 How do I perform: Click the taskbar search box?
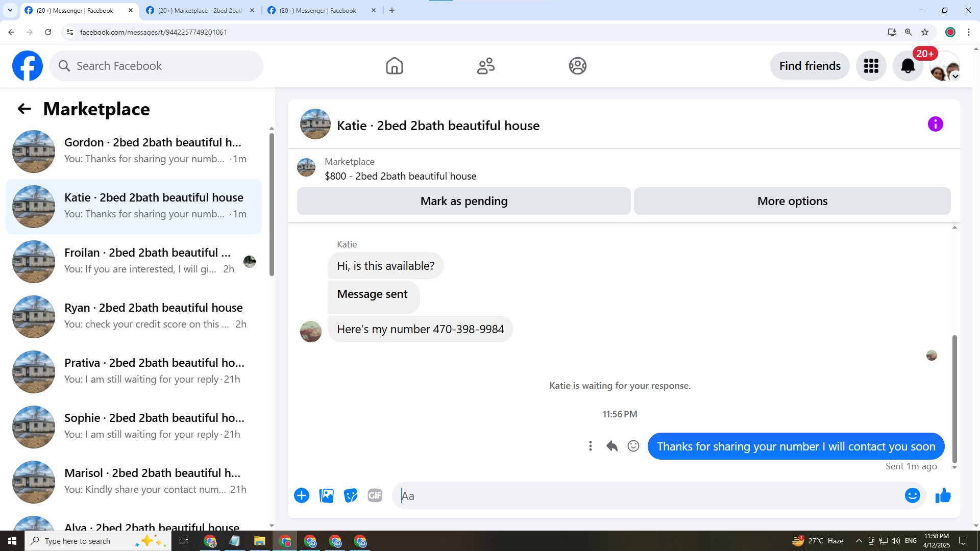pos(97,541)
